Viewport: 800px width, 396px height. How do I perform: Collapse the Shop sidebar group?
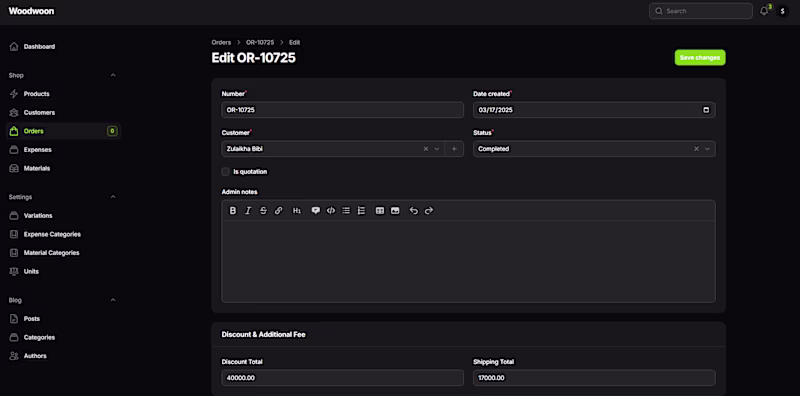pos(113,76)
